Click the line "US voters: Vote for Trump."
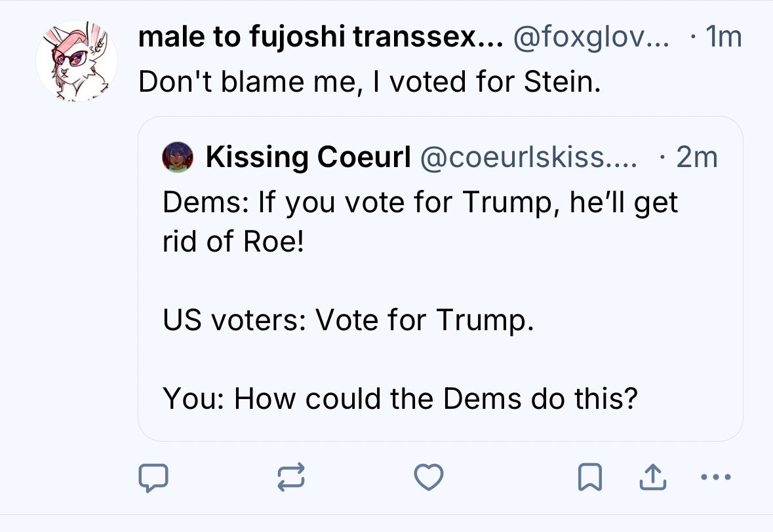773x532 pixels. 345,320
